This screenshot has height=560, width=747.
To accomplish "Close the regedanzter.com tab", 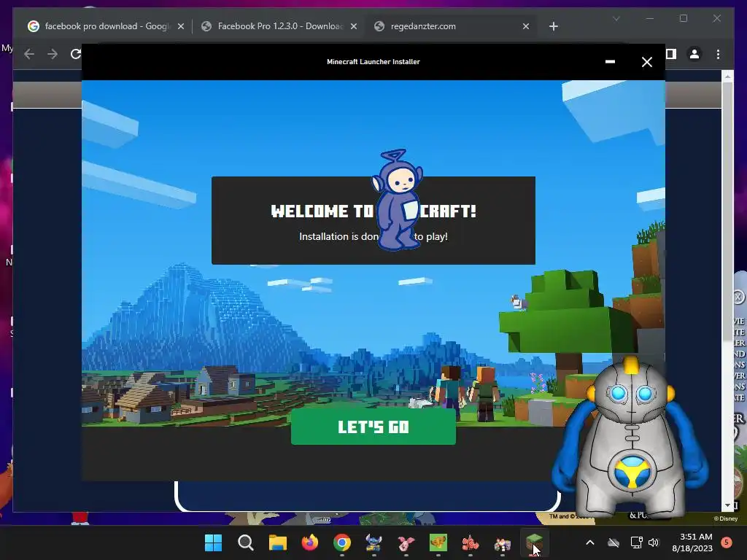I will point(525,27).
